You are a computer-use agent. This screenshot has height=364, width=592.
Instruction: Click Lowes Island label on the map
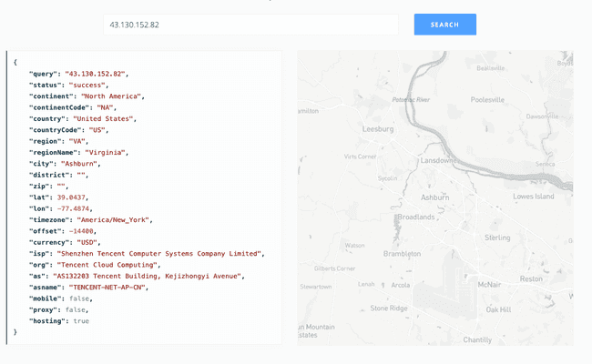click(533, 197)
